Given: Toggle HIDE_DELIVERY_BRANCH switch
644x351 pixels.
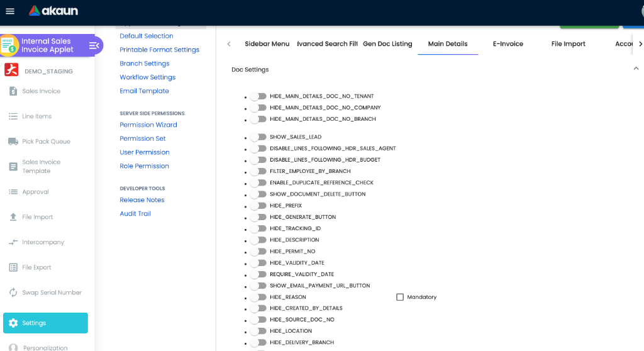Looking at the screenshot, I should point(258,342).
